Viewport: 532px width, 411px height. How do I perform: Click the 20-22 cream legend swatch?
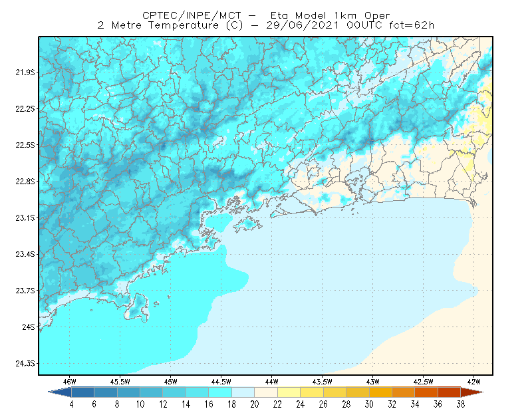tap(266, 392)
